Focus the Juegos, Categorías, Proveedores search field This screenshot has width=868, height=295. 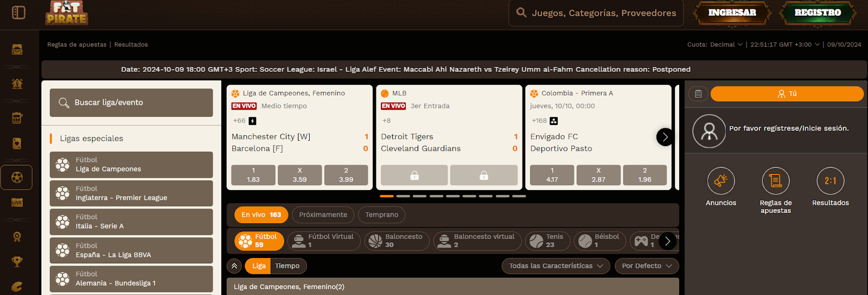point(596,13)
